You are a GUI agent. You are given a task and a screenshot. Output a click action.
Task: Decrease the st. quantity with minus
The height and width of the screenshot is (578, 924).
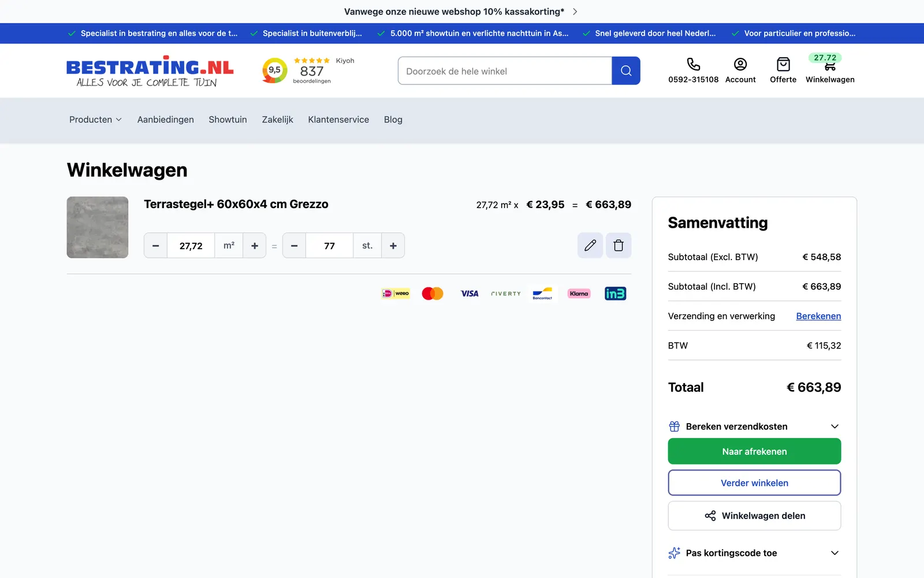294,246
